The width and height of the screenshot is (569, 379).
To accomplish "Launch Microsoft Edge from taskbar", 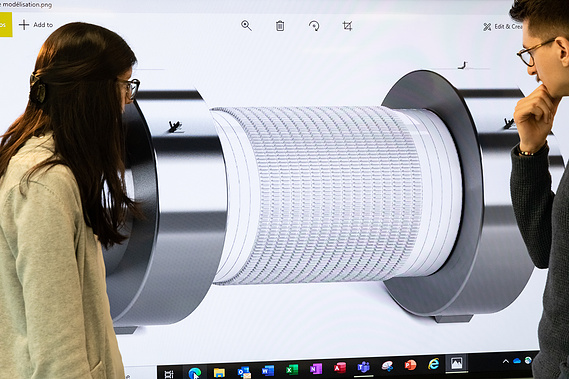I will point(195,373).
